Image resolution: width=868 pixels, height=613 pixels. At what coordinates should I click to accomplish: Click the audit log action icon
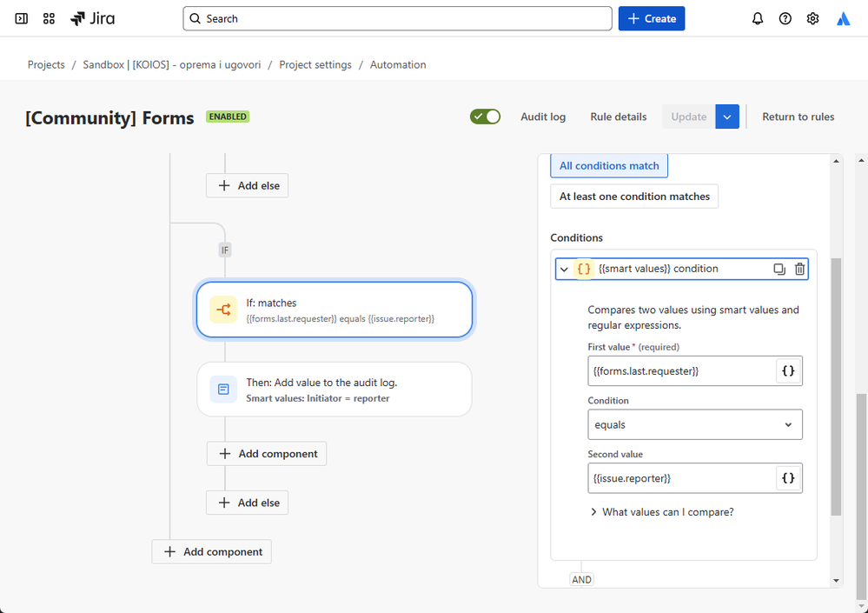point(223,390)
